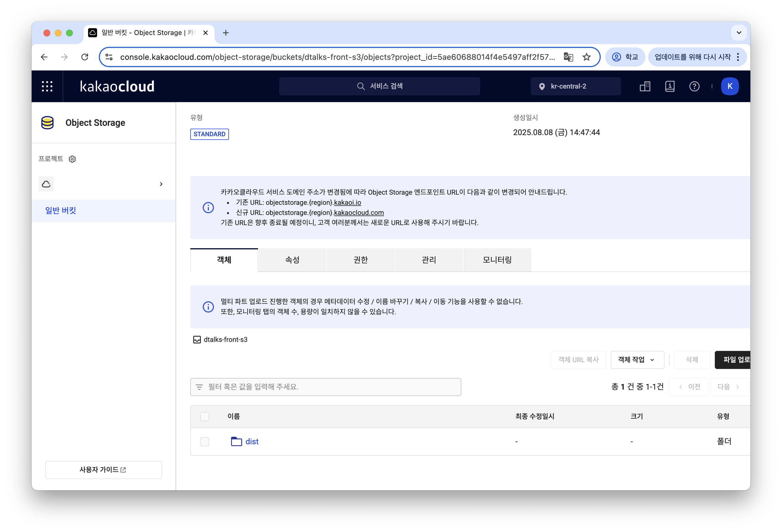Click the STANDARD type badge
This screenshot has height=532, width=782.
(x=210, y=134)
